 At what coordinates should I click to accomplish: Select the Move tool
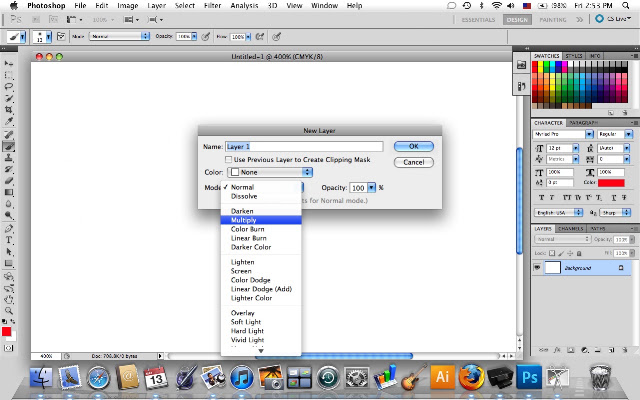click(9, 63)
